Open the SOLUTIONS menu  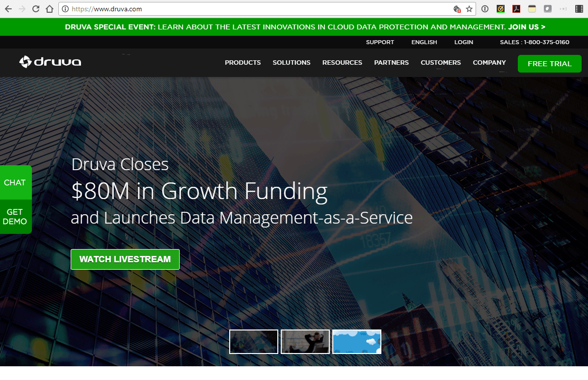(x=291, y=62)
